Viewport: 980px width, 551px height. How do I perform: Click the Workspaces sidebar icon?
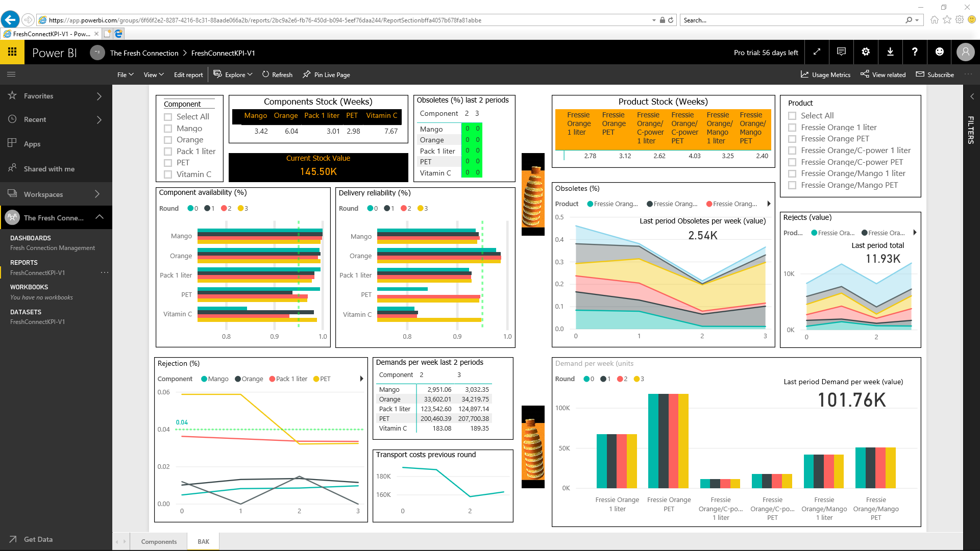12,194
